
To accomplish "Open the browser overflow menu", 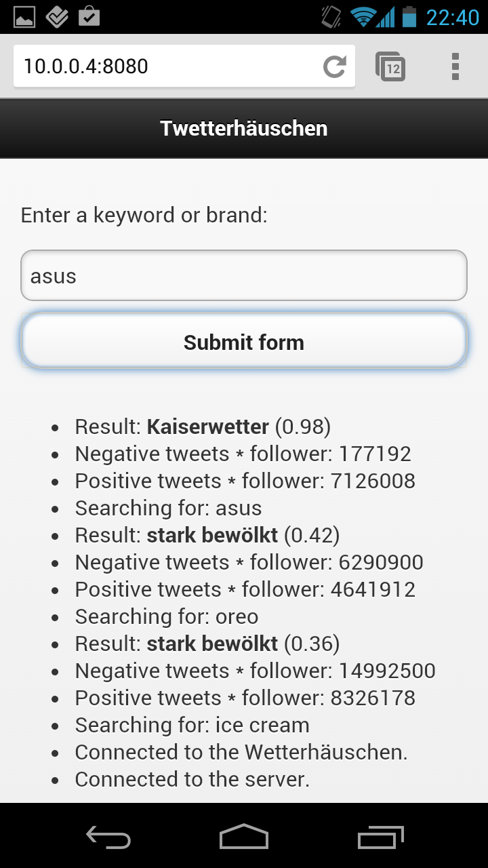I will coord(455,66).
